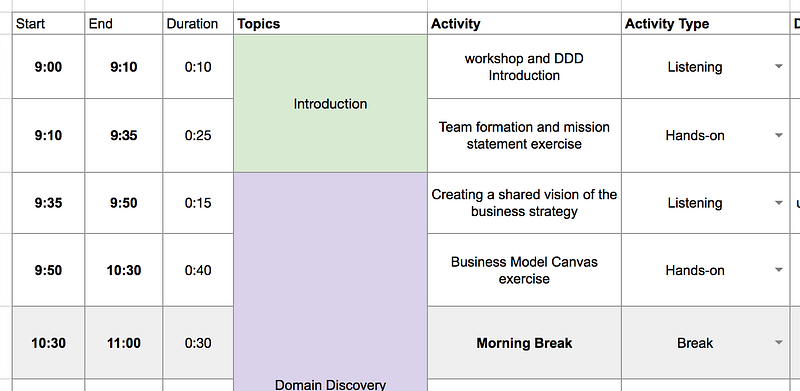Image resolution: width=800 pixels, height=391 pixels.
Task: Select the purple Domain Discovery merged cell
Action: pyautogui.click(x=331, y=282)
